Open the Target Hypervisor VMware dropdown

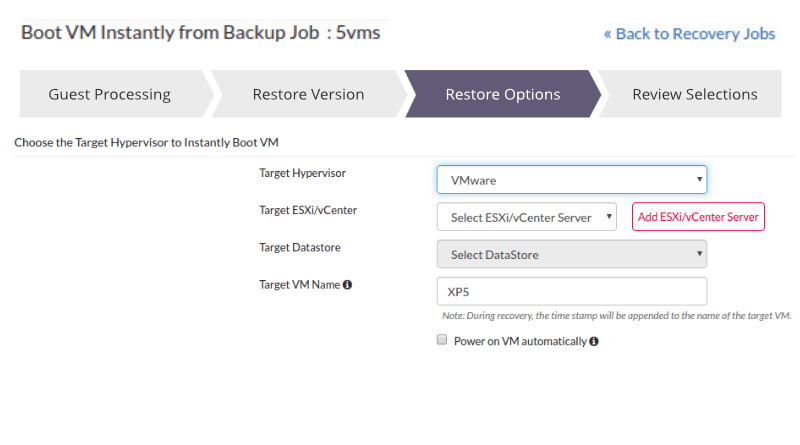(571, 180)
